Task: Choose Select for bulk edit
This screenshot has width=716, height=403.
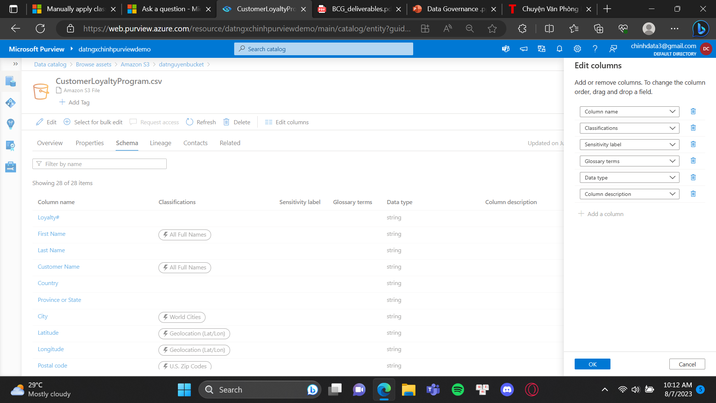Action: tap(93, 122)
